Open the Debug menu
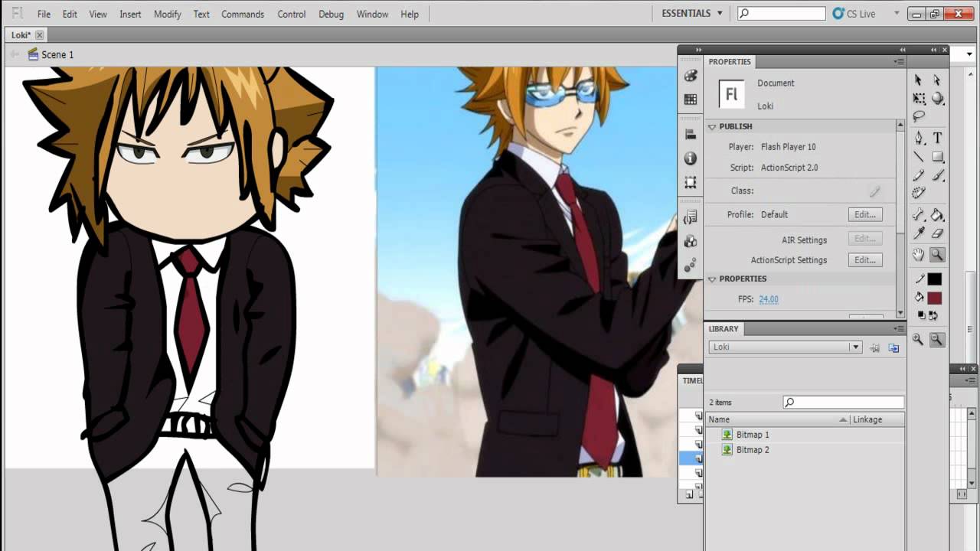This screenshot has width=980, height=551. point(331,14)
